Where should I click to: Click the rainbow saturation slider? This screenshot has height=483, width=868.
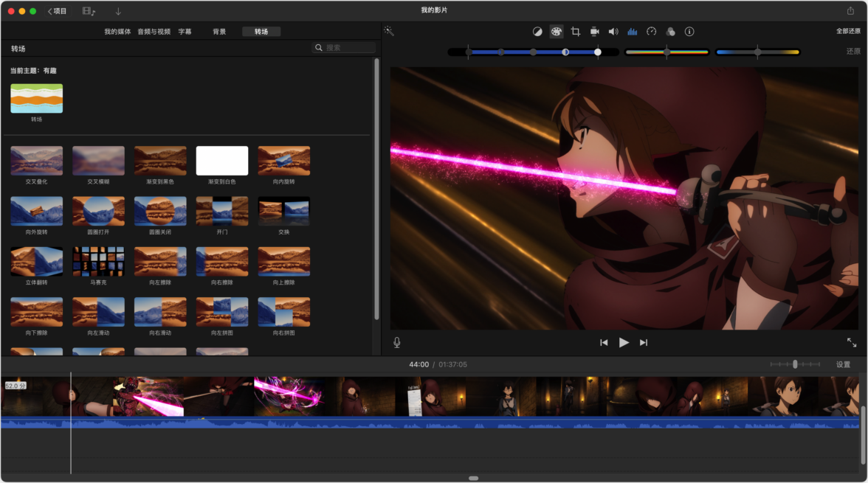666,52
